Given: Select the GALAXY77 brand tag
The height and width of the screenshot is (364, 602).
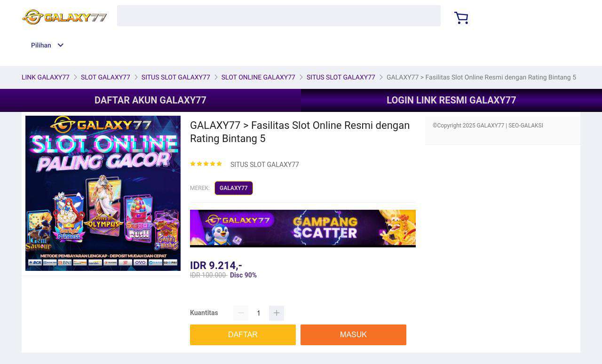Looking at the screenshot, I should point(234,188).
